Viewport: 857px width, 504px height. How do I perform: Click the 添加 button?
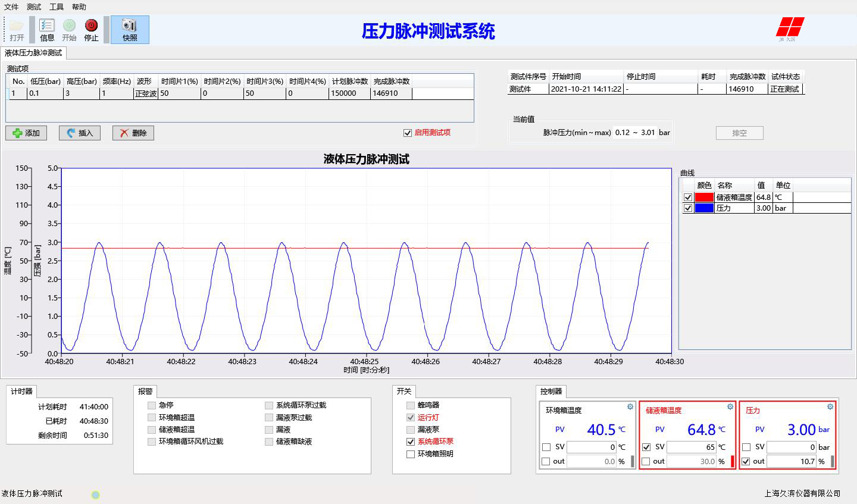coord(26,133)
